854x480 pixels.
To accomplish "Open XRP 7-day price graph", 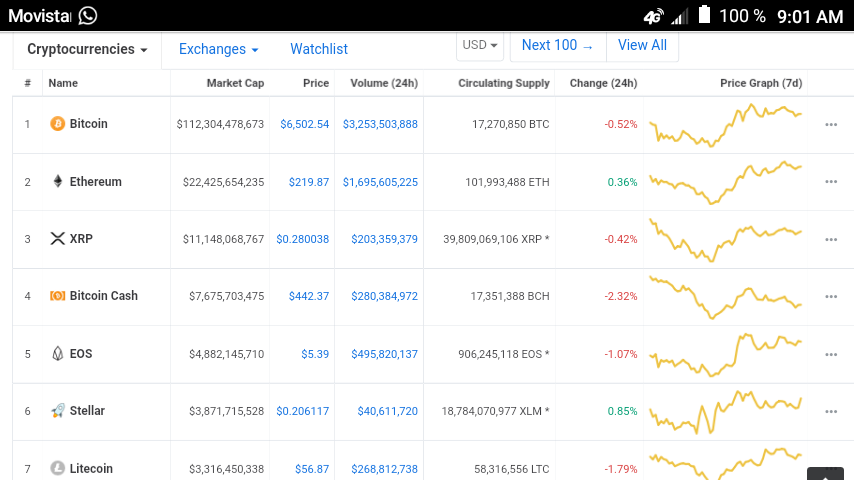I will [725, 240].
